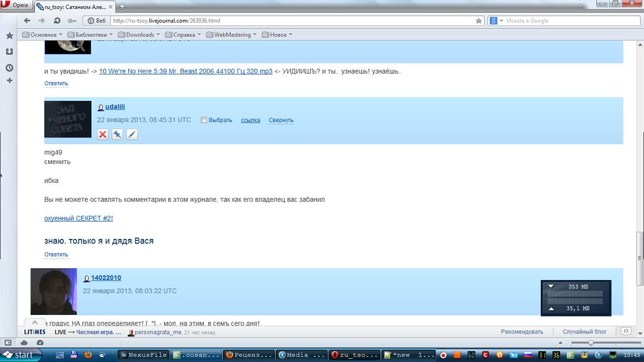
Task: Bookmark page with address bar star icon
Action: 479,21
